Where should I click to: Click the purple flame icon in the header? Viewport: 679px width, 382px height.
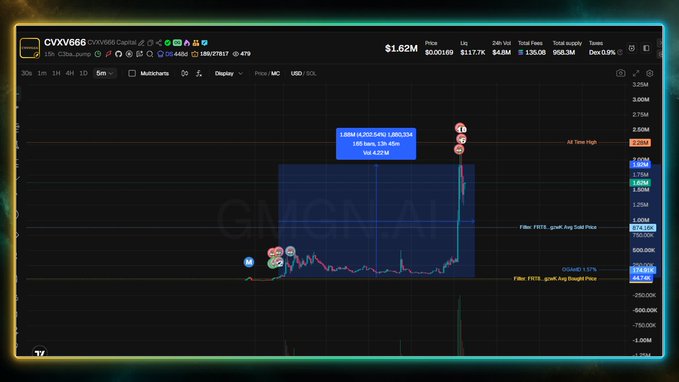(187, 43)
